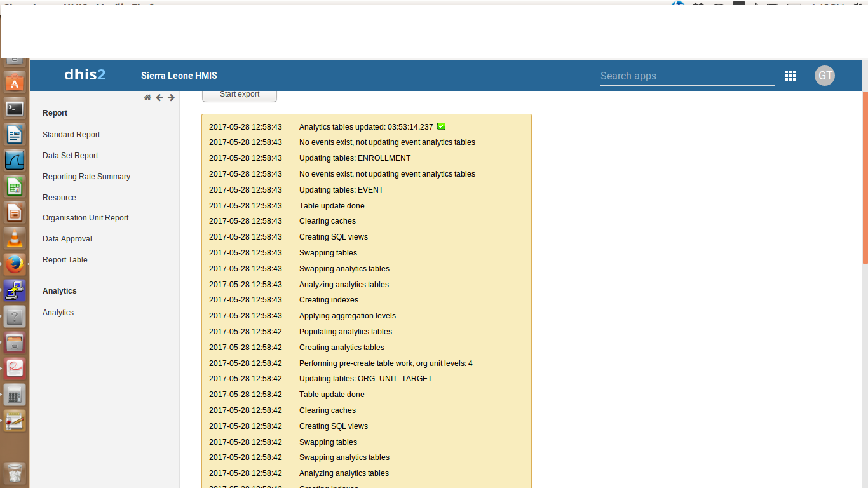Select the 12:58:43 'Swapping tables' entry
This screenshot has width=868, height=488.
point(329,253)
